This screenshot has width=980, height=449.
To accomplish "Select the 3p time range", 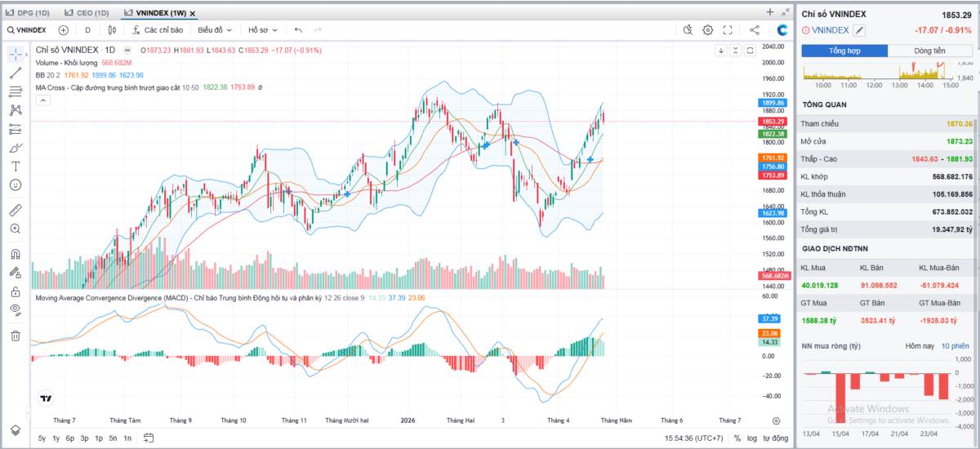I will (84, 438).
